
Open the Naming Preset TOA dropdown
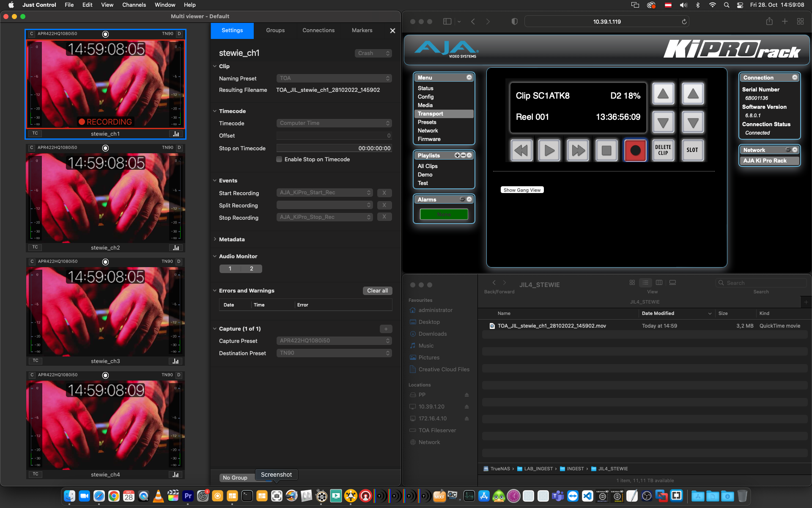[334, 78]
